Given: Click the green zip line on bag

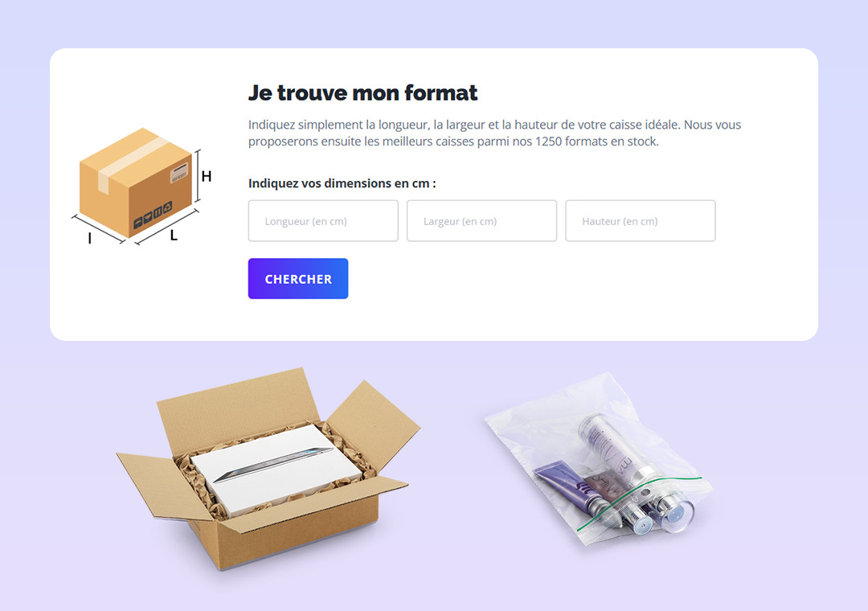Looking at the screenshot, I should tap(639, 503).
